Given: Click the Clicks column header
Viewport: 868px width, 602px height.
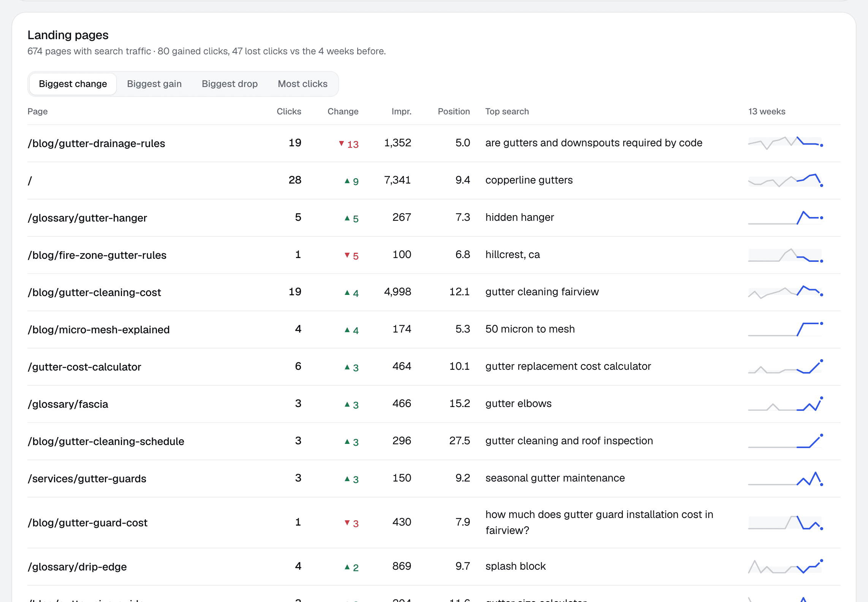Looking at the screenshot, I should coord(289,111).
